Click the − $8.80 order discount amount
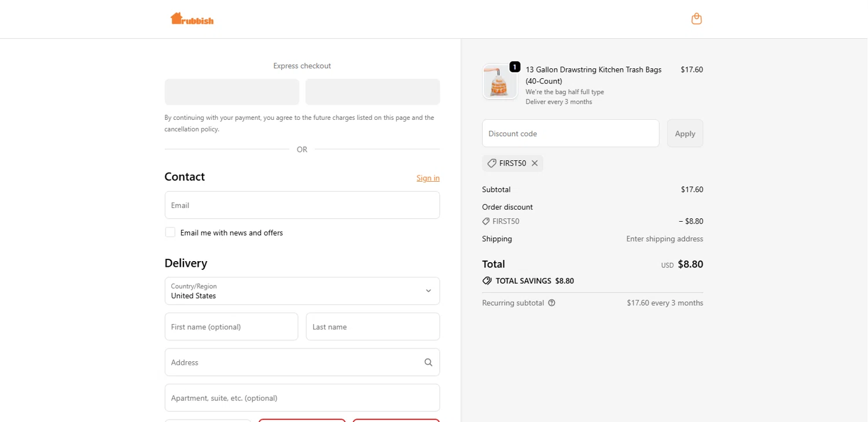868x422 pixels. [691, 221]
